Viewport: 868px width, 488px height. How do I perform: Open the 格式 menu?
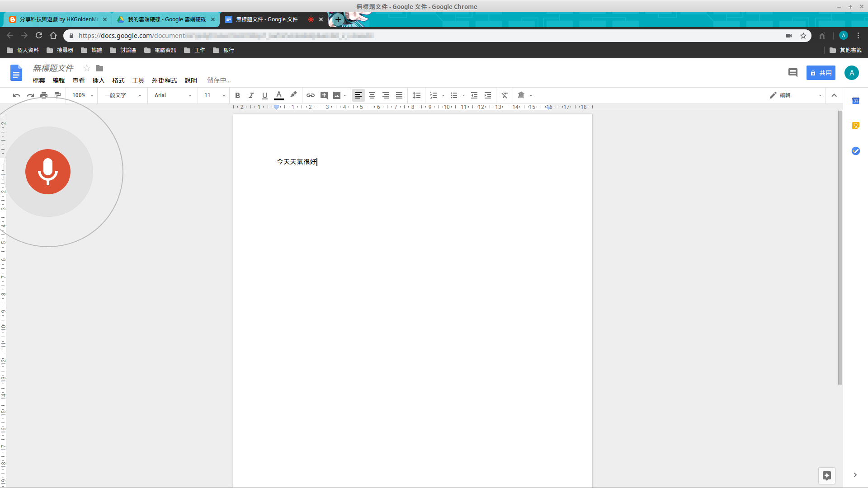[x=118, y=80]
